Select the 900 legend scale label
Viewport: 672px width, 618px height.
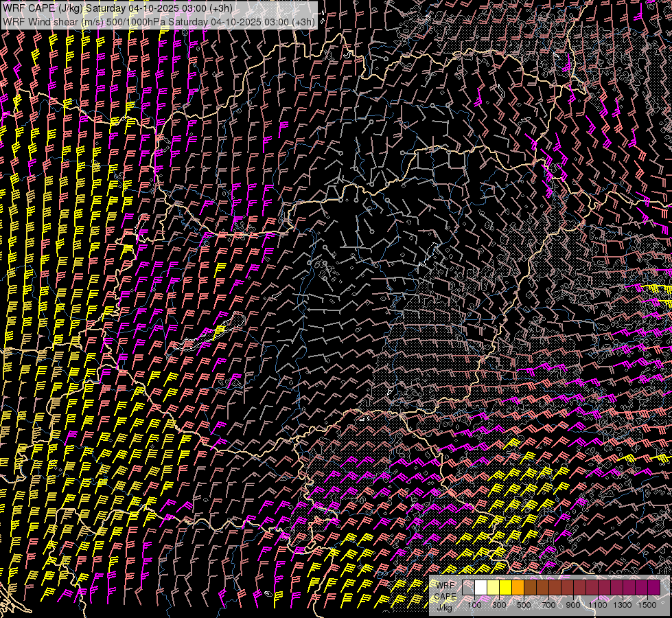coord(573,605)
